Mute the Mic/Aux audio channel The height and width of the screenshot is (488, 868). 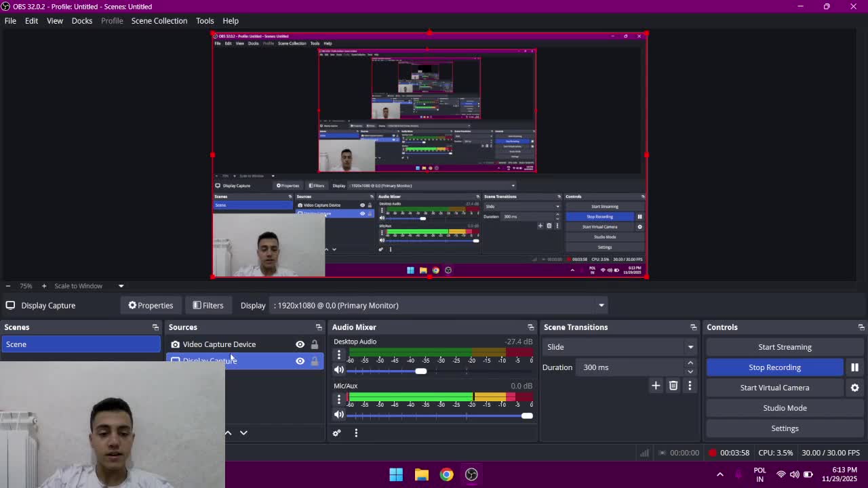coord(339,415)
